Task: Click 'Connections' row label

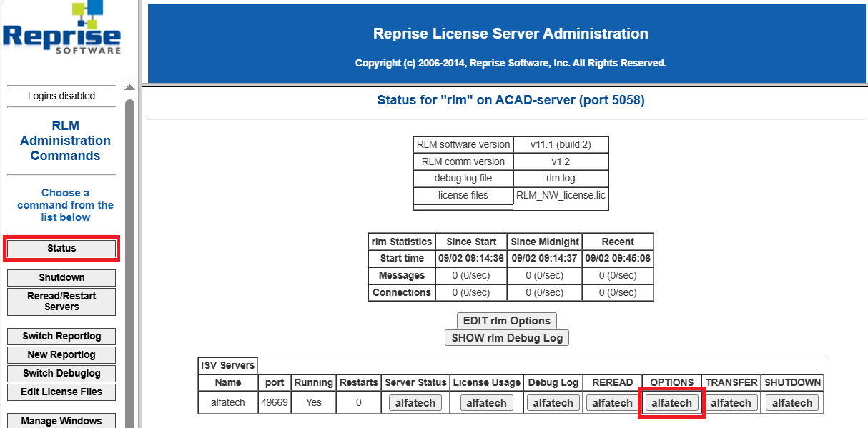Action: 402,293
